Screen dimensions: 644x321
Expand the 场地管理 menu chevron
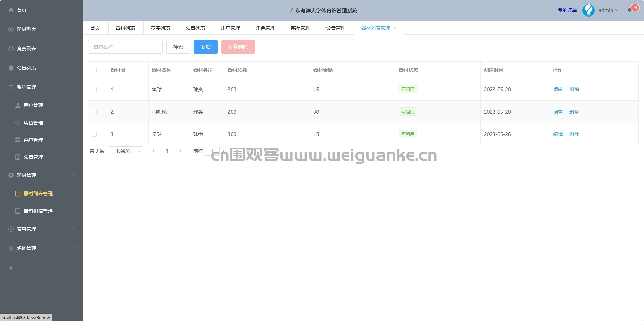pos(74,248)
